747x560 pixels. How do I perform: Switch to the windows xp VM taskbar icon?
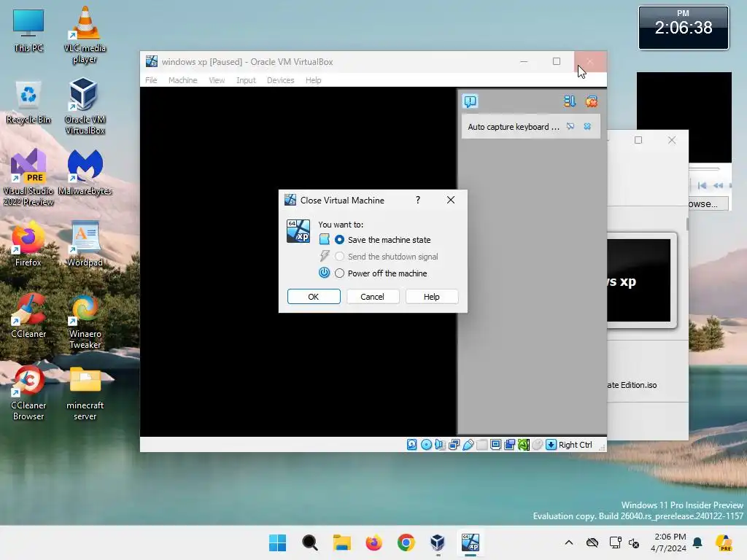pos(471,542)
